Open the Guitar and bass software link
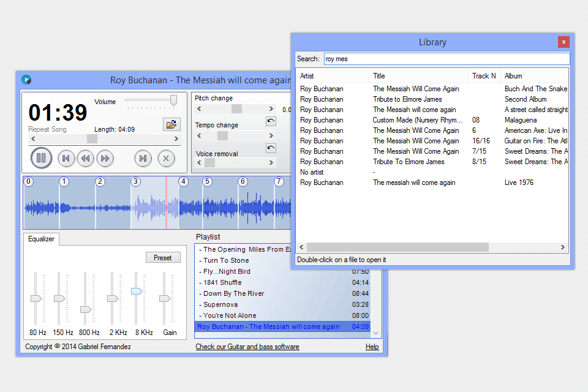 (247, 347)
